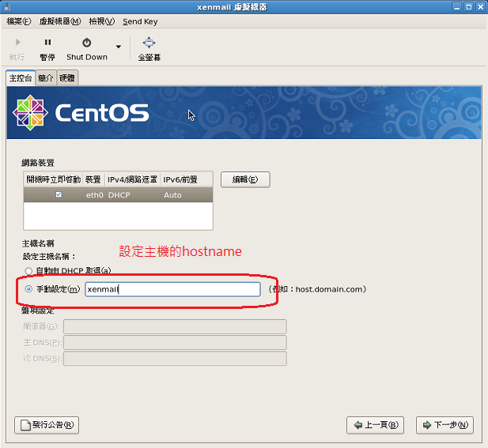This screenshot has height=448, width=488.
Task: Click the hostname field containing xenmail
Action: pyautogui.click(x=172, y=289)
